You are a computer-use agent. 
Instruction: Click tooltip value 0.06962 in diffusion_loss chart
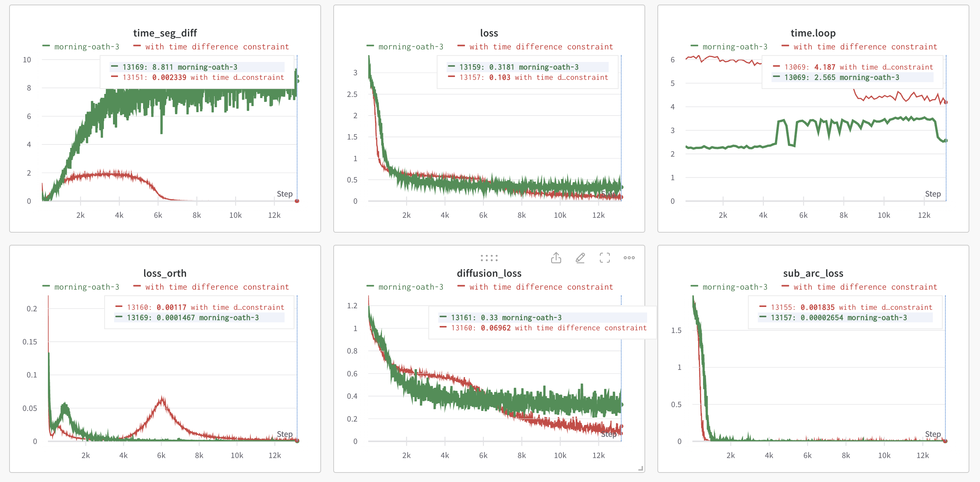coord(496,328)
